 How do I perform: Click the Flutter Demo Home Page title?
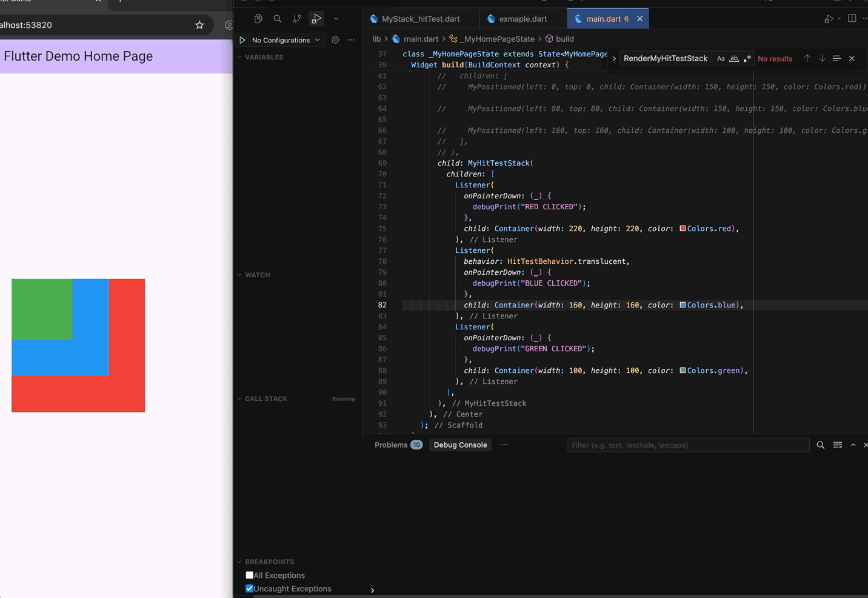click(x=78, y=56)
